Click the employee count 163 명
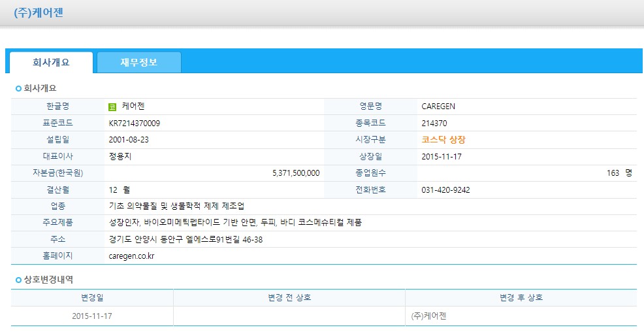Image resolution: width=644 pixels, height=332 pixels. click(619, 173)
